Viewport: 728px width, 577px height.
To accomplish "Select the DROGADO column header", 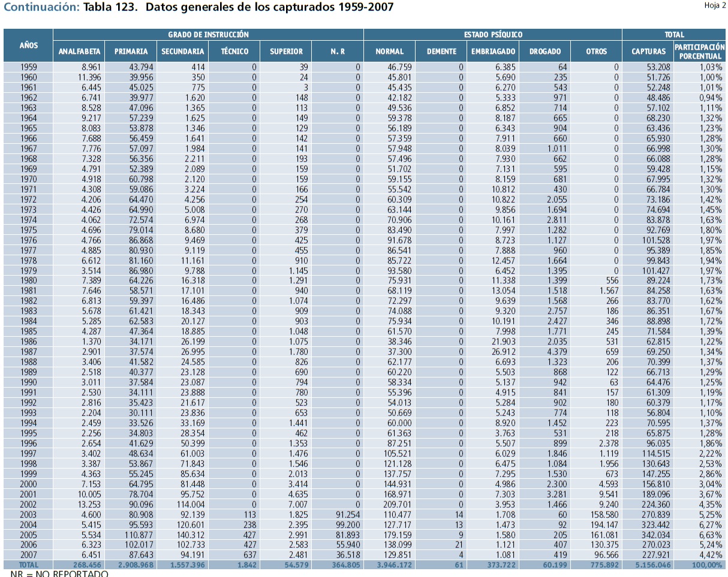I will tap(545, 52).
